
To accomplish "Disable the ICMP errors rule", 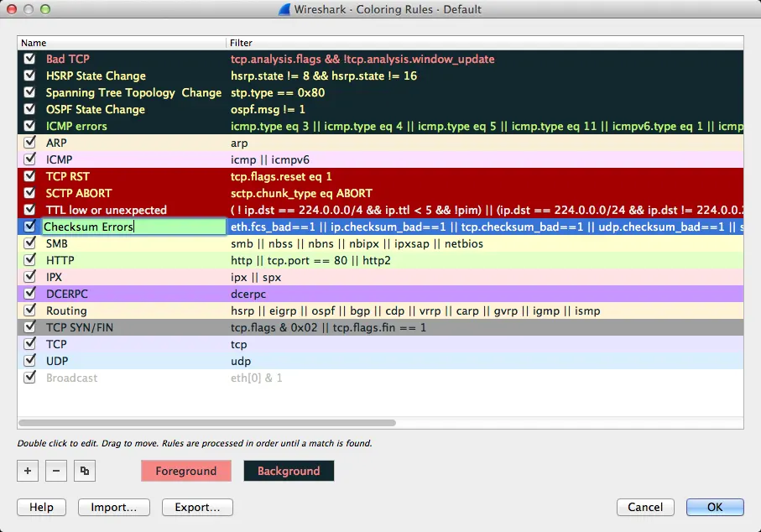I will pyautogui.click(x=29, y=126).
